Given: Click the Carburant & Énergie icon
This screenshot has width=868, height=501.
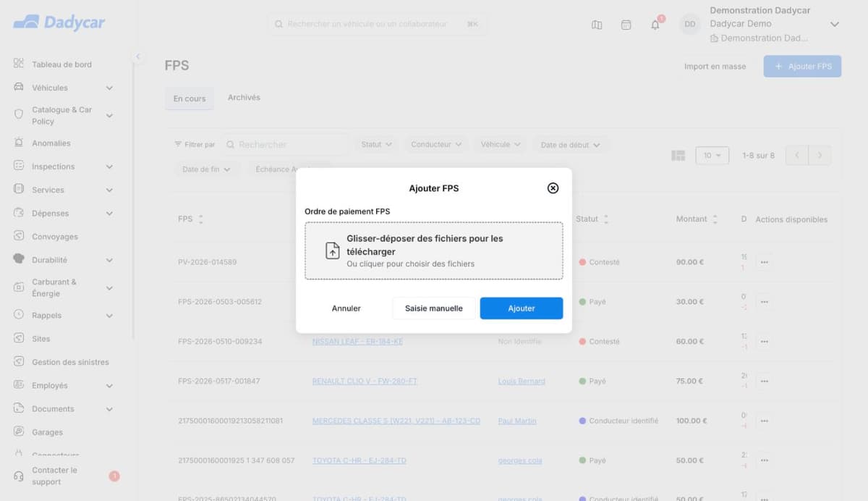Looking at the screenshot, I should click(x=19, y=287).
